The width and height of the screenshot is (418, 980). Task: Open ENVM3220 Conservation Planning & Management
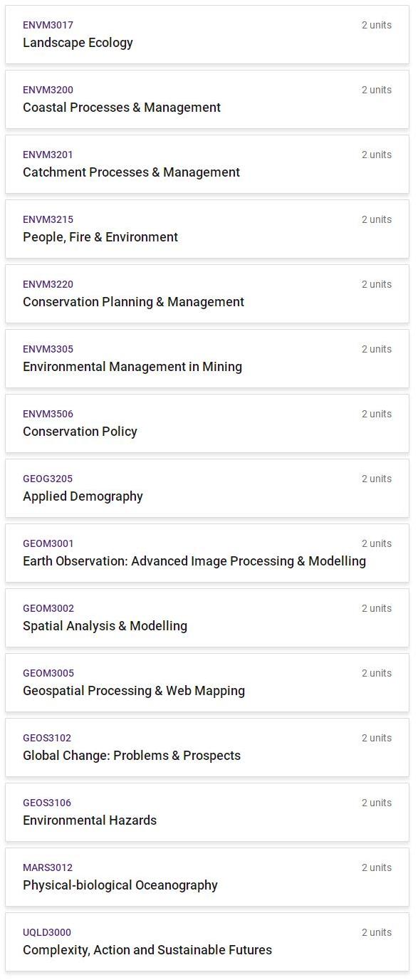[x=207, y=294]
